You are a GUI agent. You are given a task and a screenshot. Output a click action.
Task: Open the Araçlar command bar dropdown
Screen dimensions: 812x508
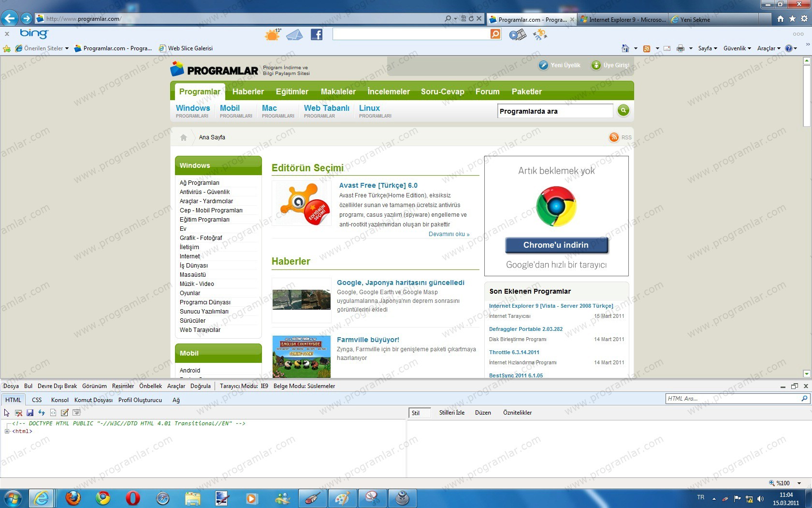coord(768,48)
